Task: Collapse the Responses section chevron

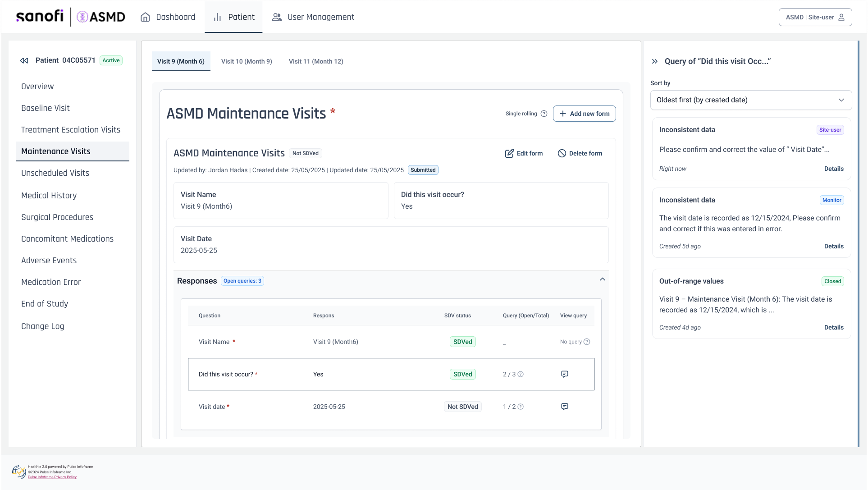Action: (603, 279)
